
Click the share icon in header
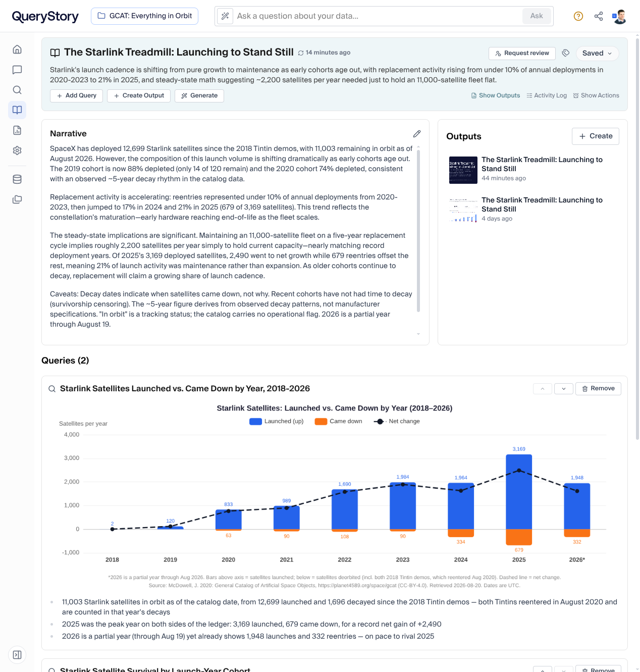[599, 16]
